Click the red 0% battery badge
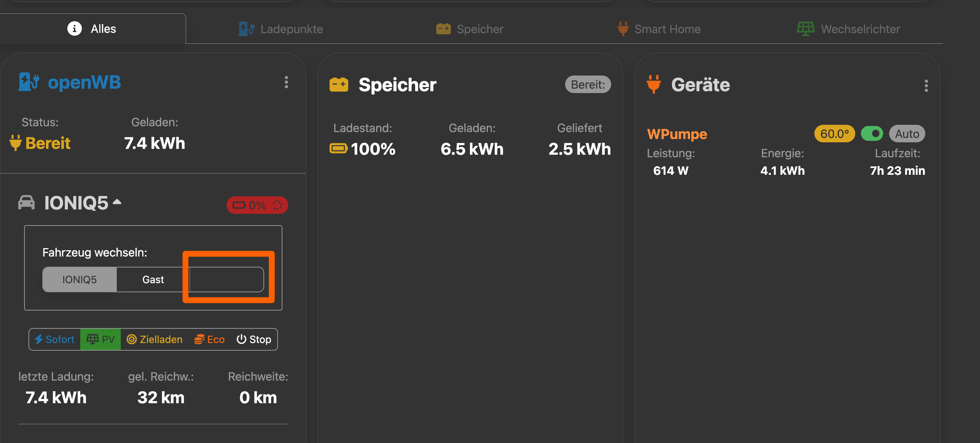Screen dimensions: 980x443 point(257,205)
